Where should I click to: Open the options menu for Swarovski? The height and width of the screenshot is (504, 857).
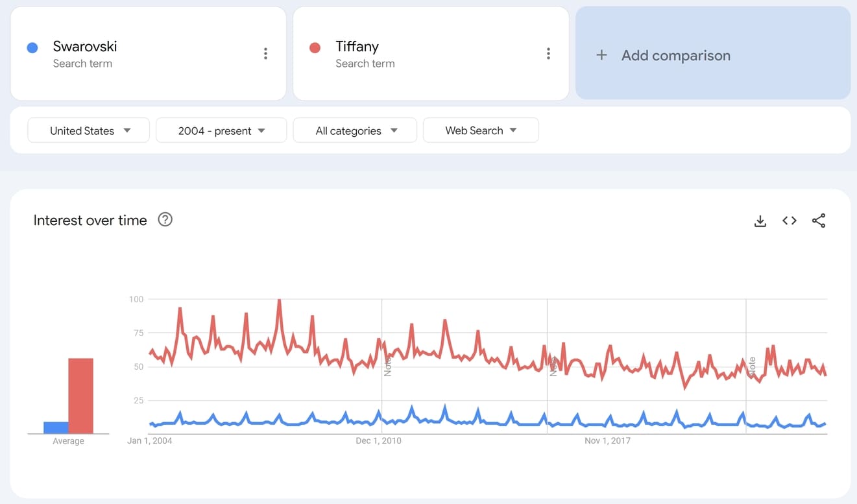click(265, 53)
